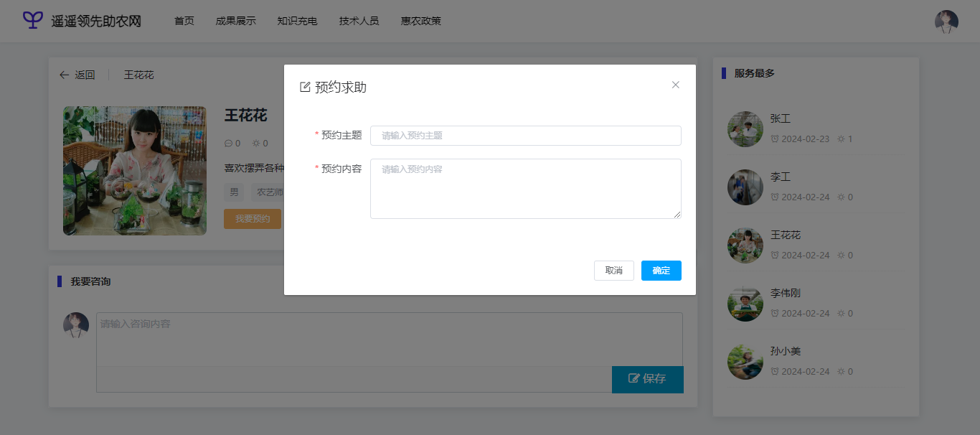
Task: Click the clock icon in 张工 row
Action: tap(775, 139)
